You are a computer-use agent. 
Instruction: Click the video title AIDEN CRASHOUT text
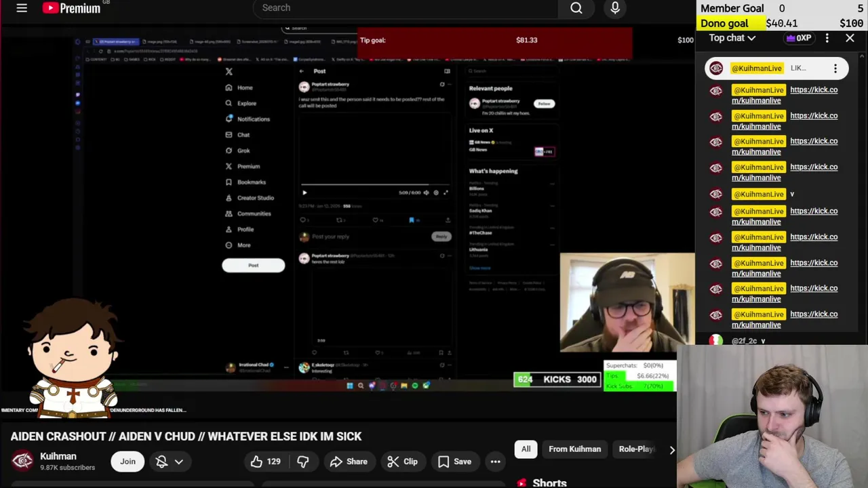[186, 436]
